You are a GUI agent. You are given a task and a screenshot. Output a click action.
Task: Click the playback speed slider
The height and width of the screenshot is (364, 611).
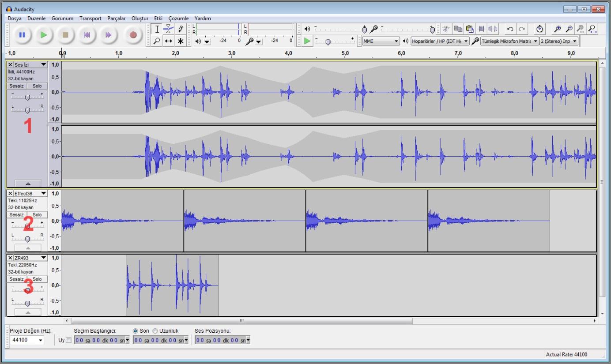(x=335, y=41)
